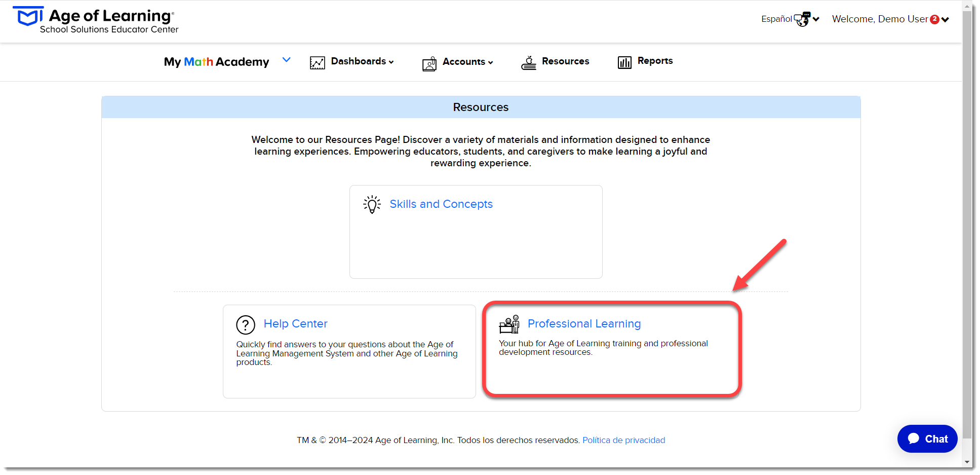The width and height of the screenshot is (980, 475).
Task: Open the Reports menu item
Action: 655,61
